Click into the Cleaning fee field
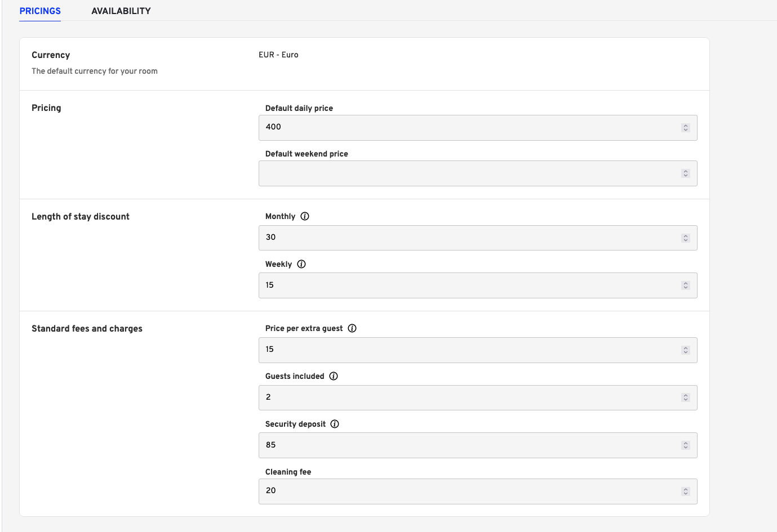 (x=478, y=491)
